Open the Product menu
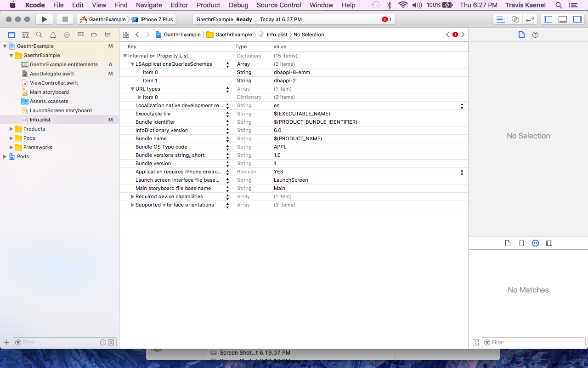 click(208, 5)
